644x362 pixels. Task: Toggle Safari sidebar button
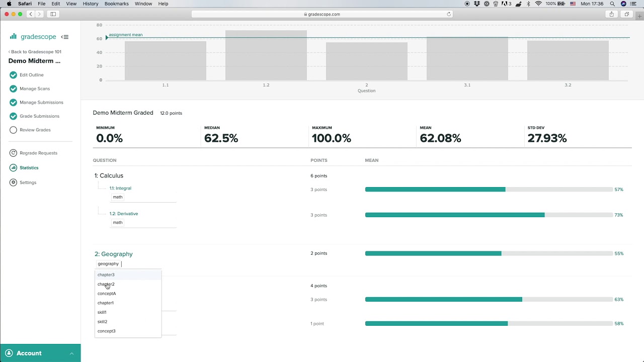pos(53,14)
